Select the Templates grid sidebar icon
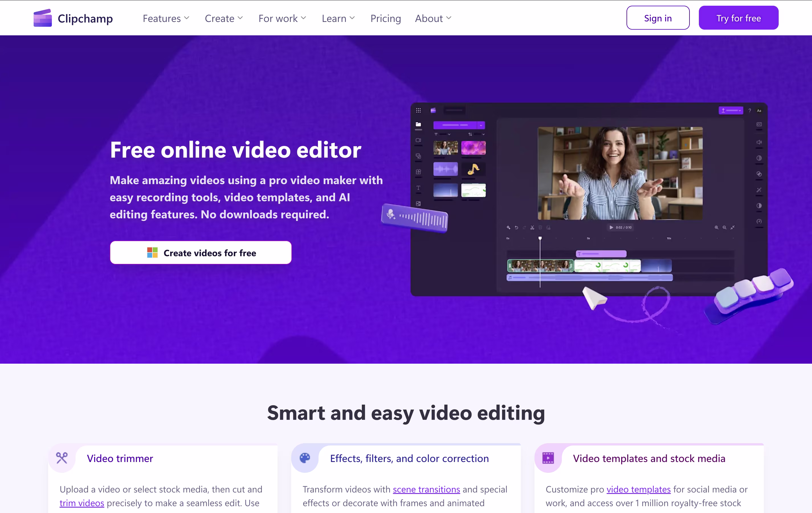Image resolution: width=812 pixels, height=513 pixels. pos(418,172)
